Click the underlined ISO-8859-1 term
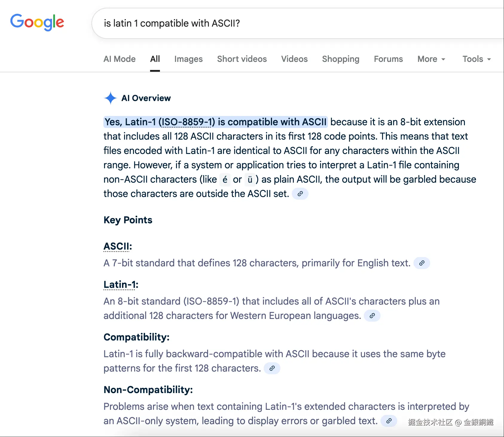Viewport: 504px width, 437px height. [187, 122]
